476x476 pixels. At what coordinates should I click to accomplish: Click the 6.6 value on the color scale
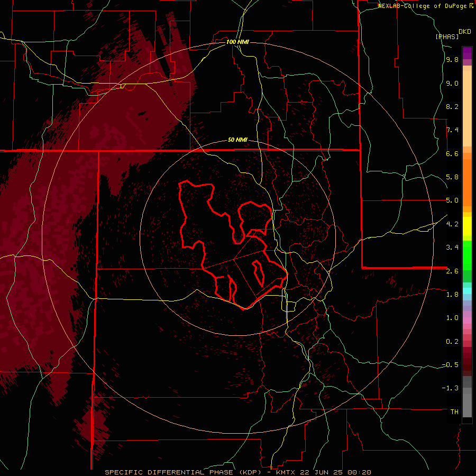452,154
